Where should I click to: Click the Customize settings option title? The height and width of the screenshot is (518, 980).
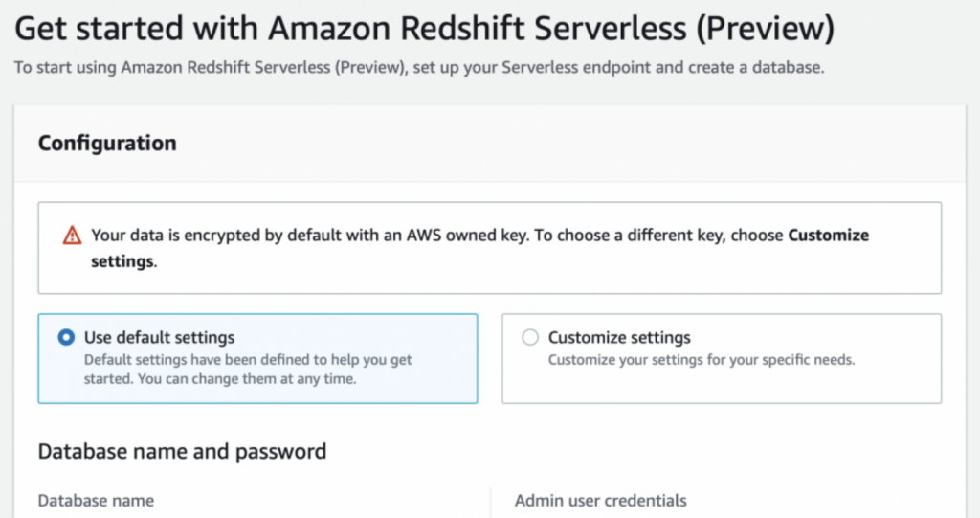619,337
